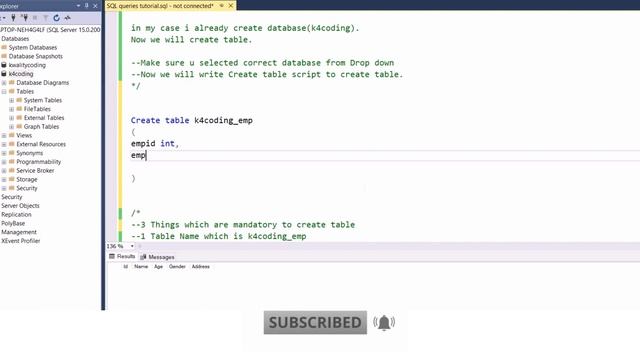The width and height of the screenshot is (640, 360).
Task: Select the PolyBase tree node
Action: pyautogui.click(x=13, y=223)
